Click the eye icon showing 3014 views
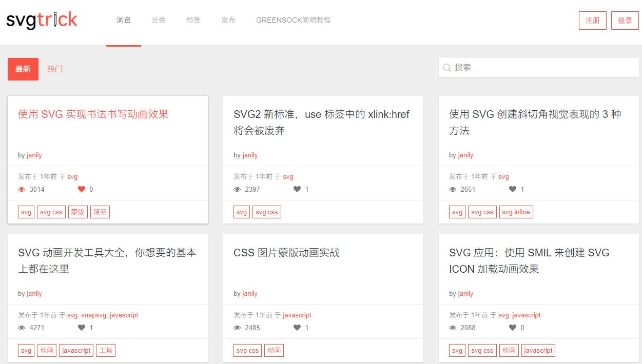The width and height of the screenshot is (642, 364). tap(22, 189)
